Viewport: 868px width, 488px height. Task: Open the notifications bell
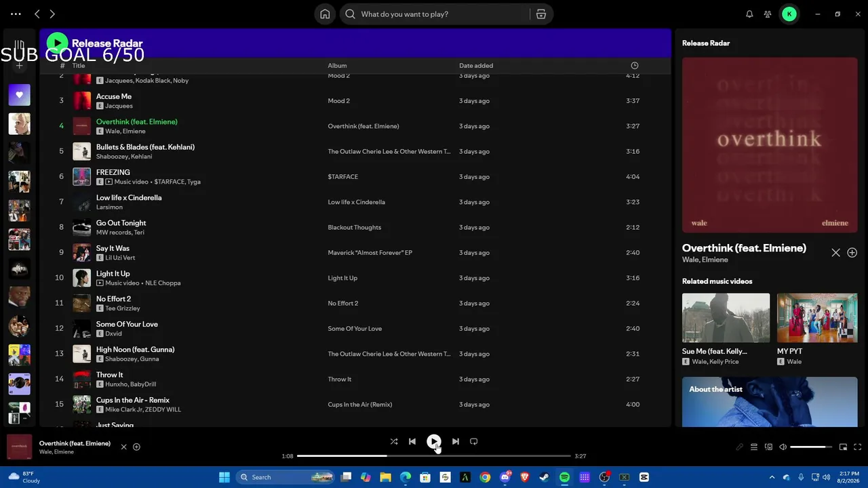[x=749, y=14]
